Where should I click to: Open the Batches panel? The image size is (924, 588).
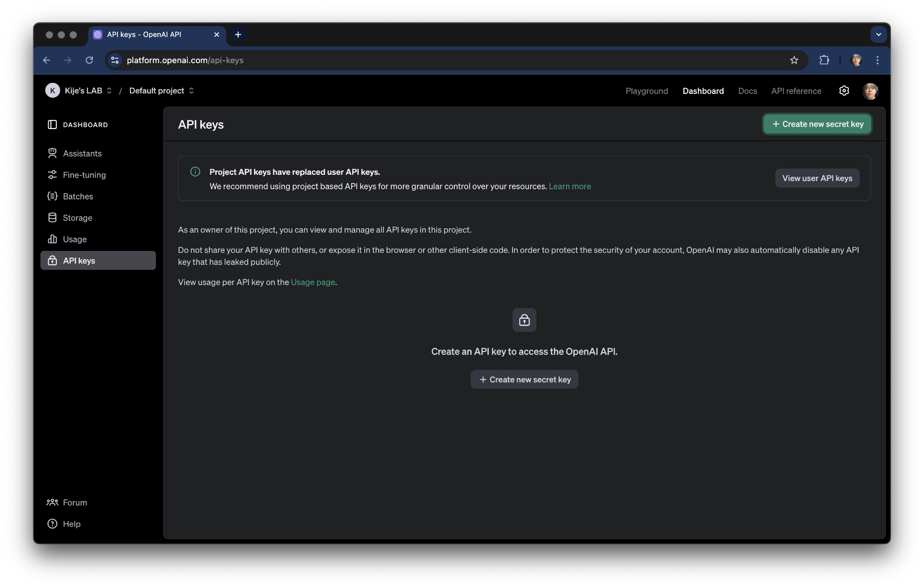tap(78, 196)
